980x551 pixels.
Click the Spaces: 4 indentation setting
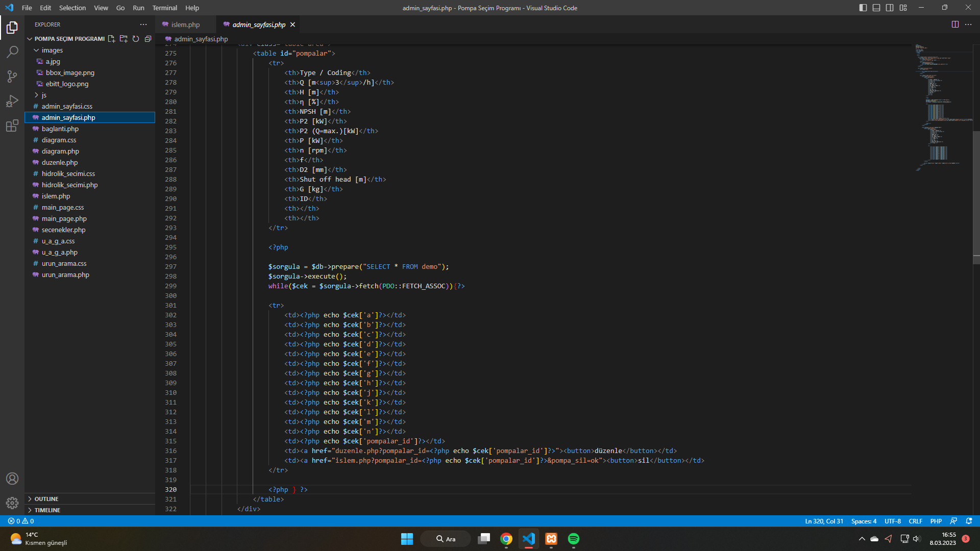click(864, 521)
